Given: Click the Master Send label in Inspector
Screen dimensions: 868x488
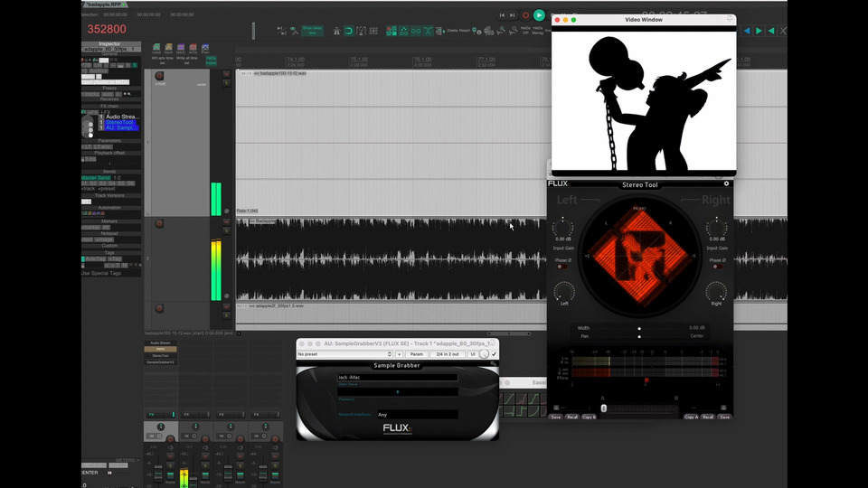Looking at the screenshot, I should tap(96, 178).
